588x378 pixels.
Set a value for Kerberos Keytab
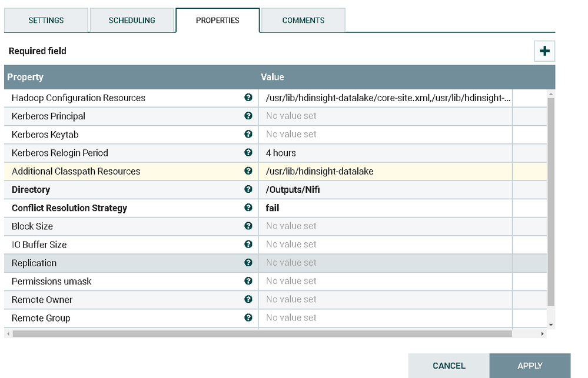[385, 135]
